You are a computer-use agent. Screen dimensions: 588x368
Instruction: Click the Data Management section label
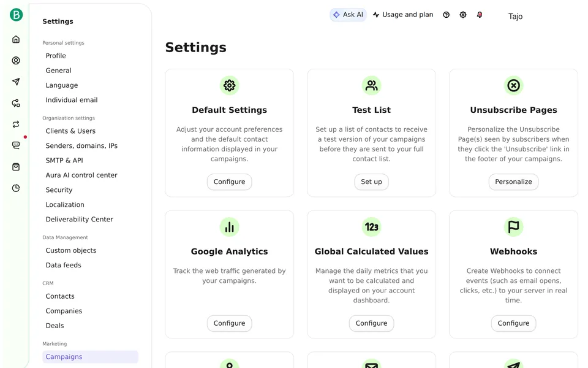tap(66, 237)
